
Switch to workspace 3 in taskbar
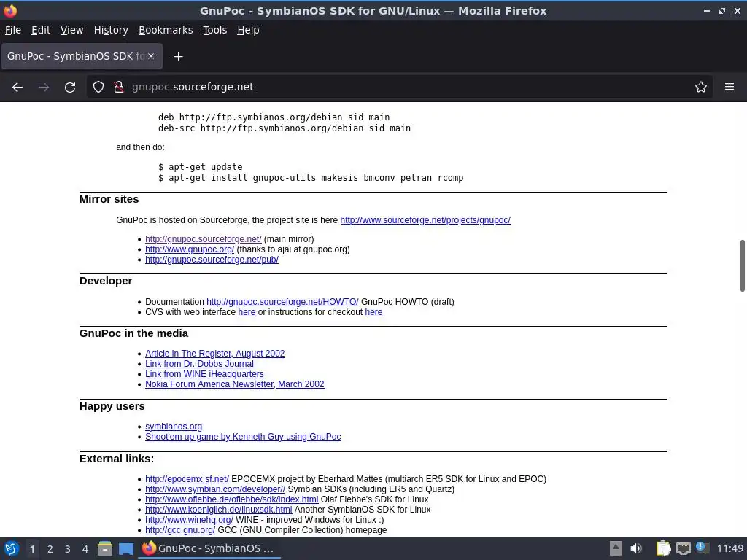tap(68, 549)
